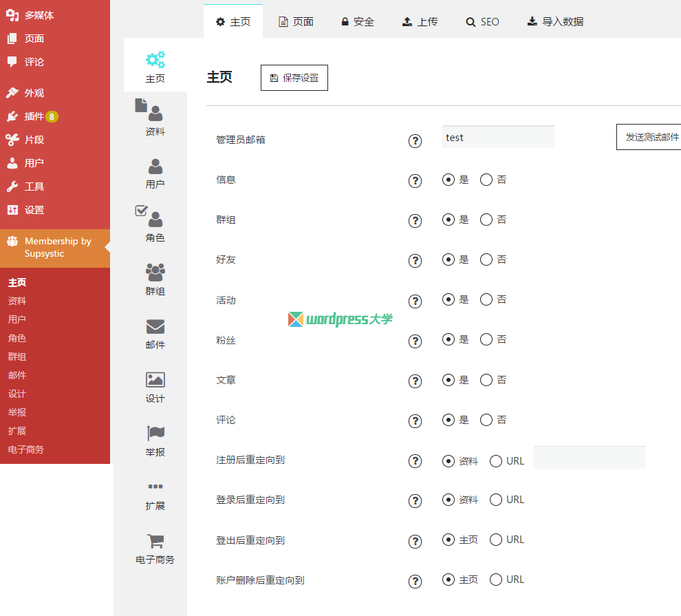Open 设计 submenu link in red sidebar
The image size is (681, 616).
(17, 394)
